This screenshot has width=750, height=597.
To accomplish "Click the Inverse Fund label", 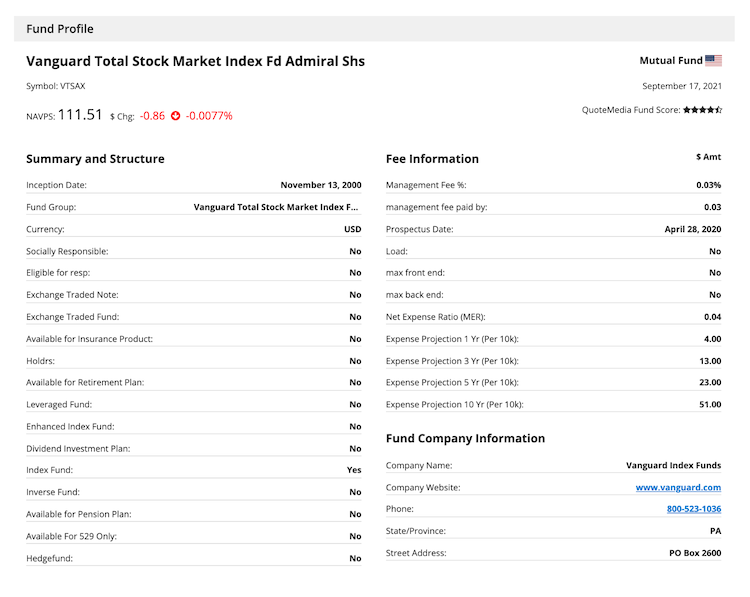I will pos(53,492).
